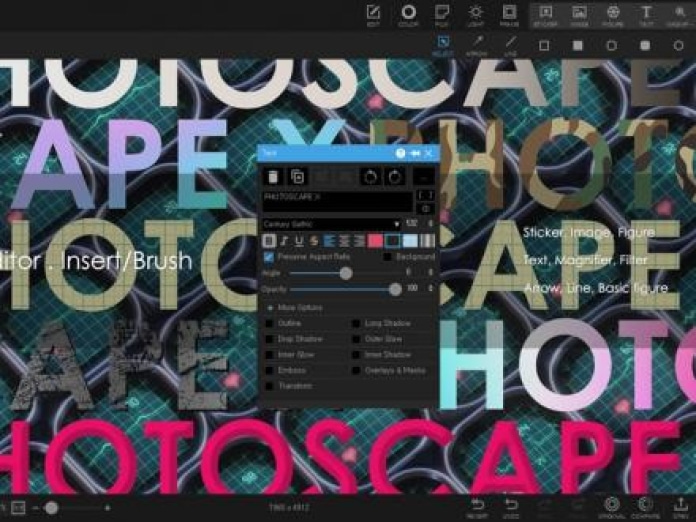Open the red text color swatch

(375, 241)
